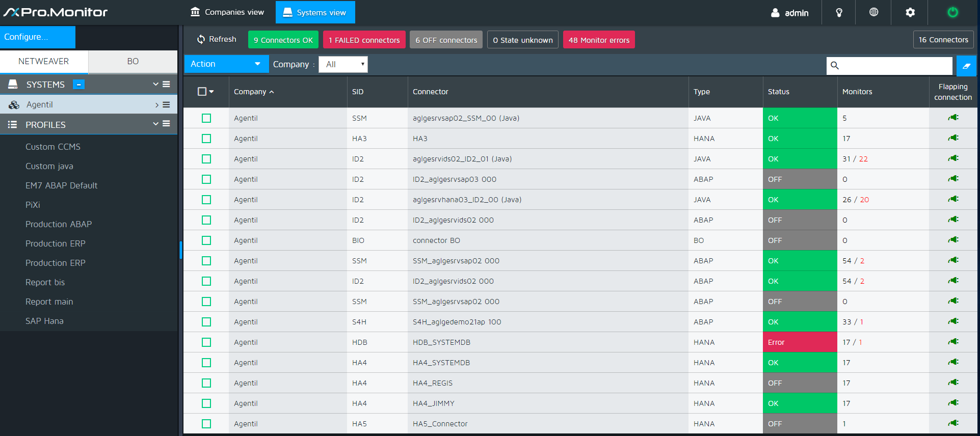This screenshot has width=980, height=436.
Task: Click flapping icon for connector BO row
Action: (953, 240)
